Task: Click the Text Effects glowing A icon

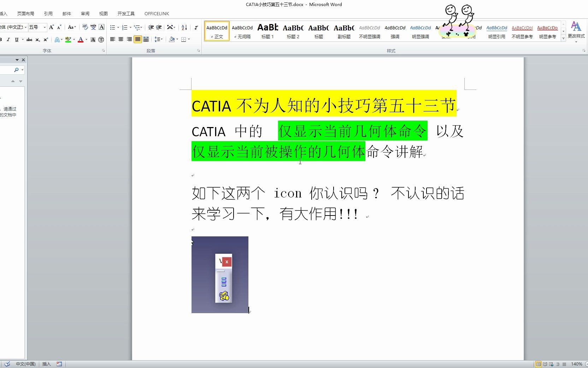Action: [x=57, y=40]
